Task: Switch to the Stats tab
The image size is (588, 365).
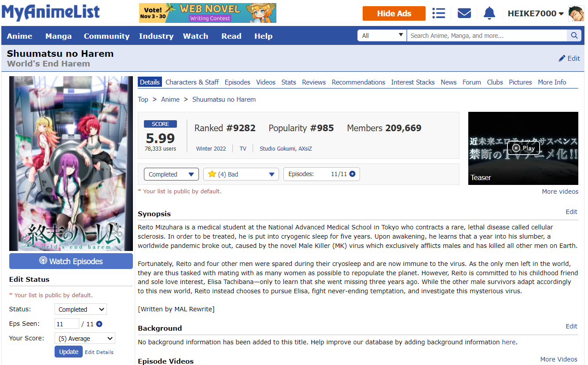Action: 289,82
